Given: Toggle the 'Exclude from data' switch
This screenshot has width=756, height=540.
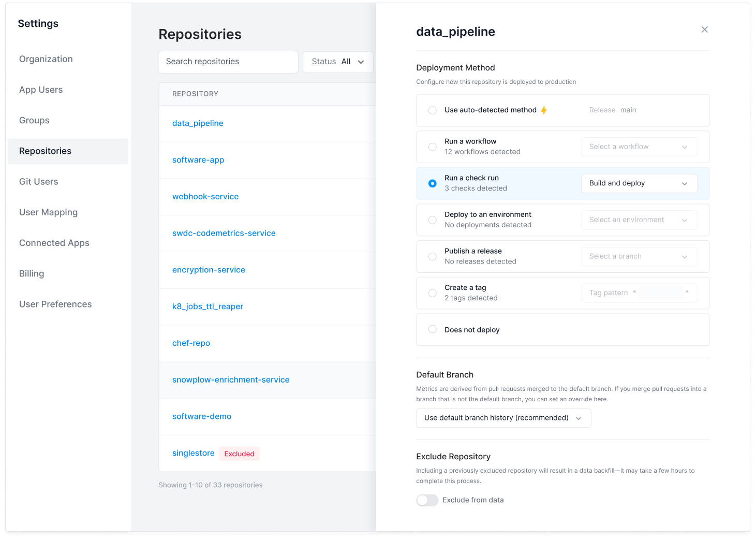Looking at the screenshot, I should [x=427, y=500].
